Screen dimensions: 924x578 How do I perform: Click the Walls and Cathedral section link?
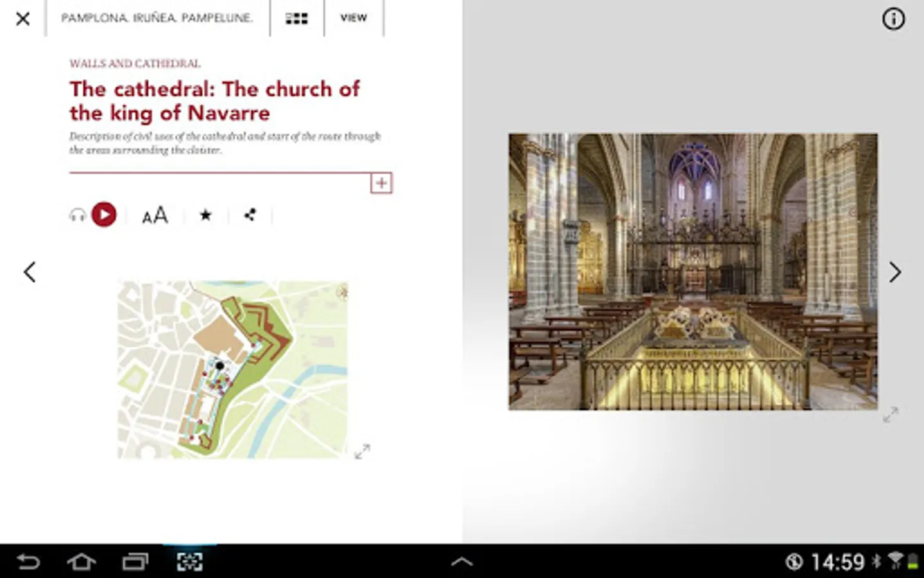pyautogui.click(x=135, y=64)
